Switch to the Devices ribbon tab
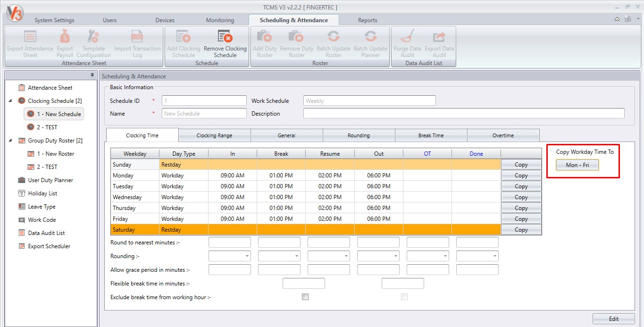644x327 pixels. [165, 20]
